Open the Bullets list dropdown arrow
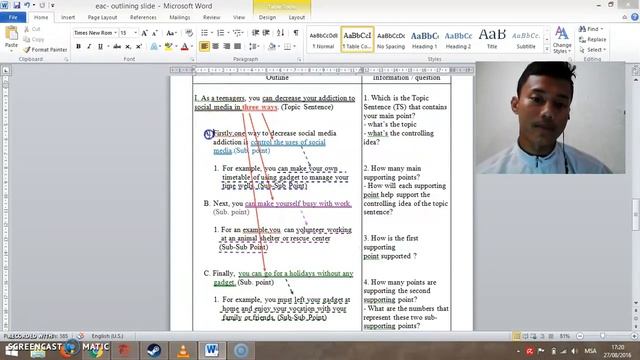The image size is (640, 360). click(x=212, y=33)
